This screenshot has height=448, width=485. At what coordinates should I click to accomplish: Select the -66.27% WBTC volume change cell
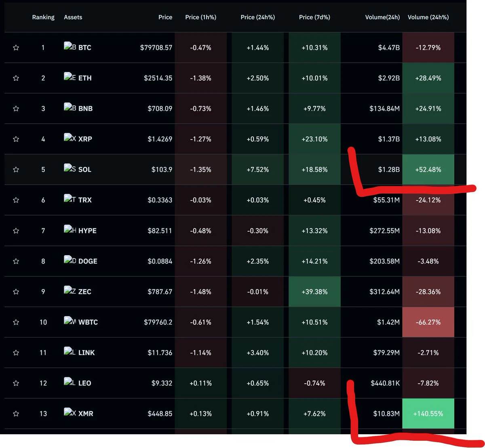pos(428,322)
